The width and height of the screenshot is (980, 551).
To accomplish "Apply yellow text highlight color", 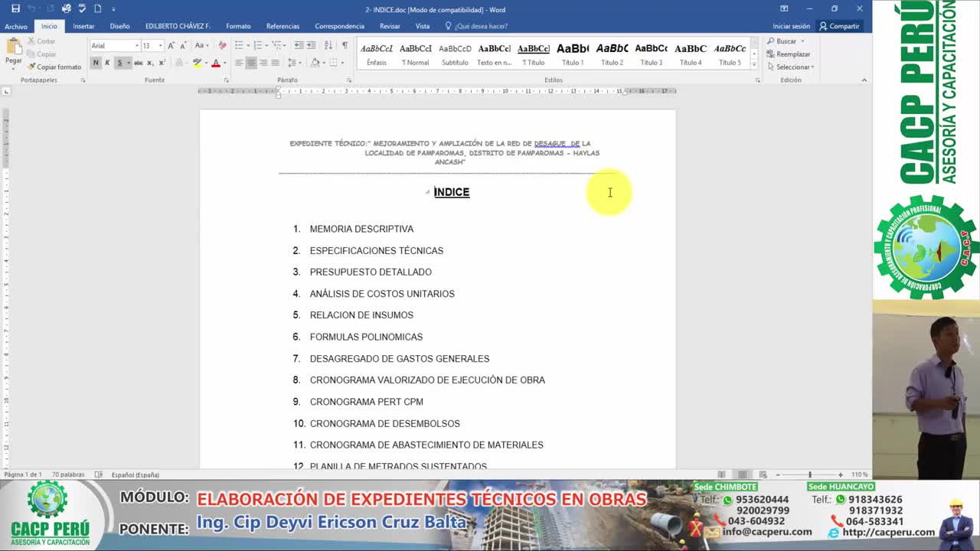I will point(198,62).
